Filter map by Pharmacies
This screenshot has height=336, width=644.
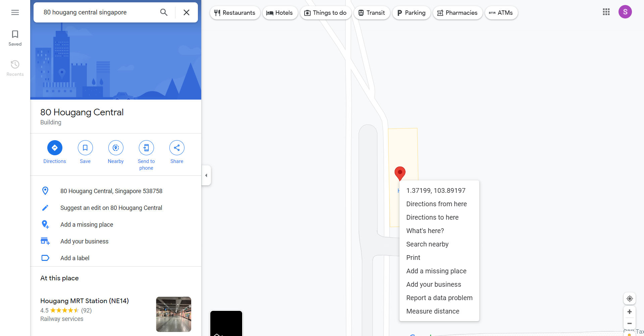(x=458, y=13)
